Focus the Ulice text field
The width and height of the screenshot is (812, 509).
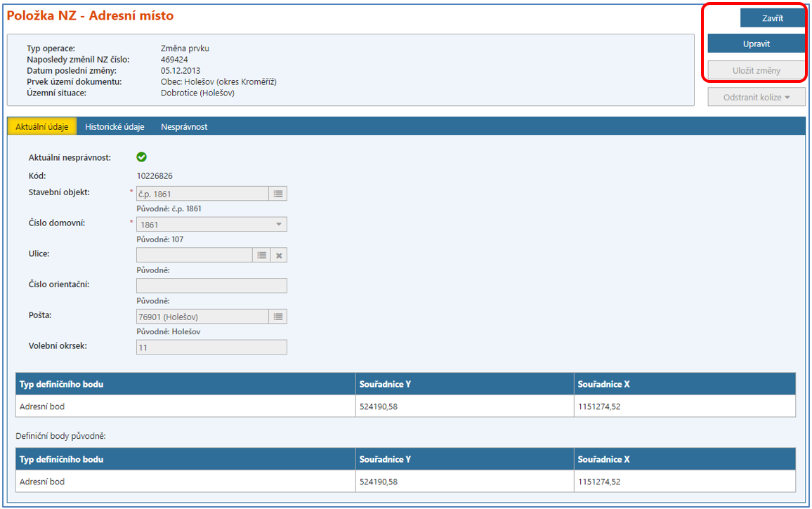[194, 256]
